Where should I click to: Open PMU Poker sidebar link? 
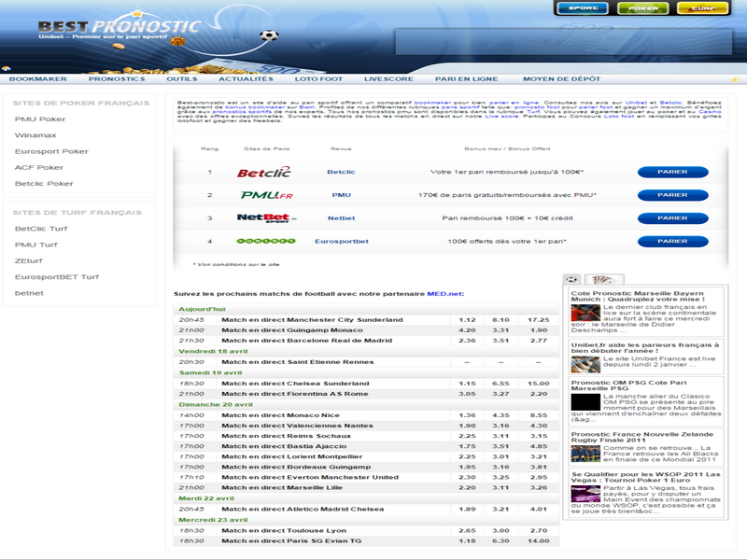40,119
